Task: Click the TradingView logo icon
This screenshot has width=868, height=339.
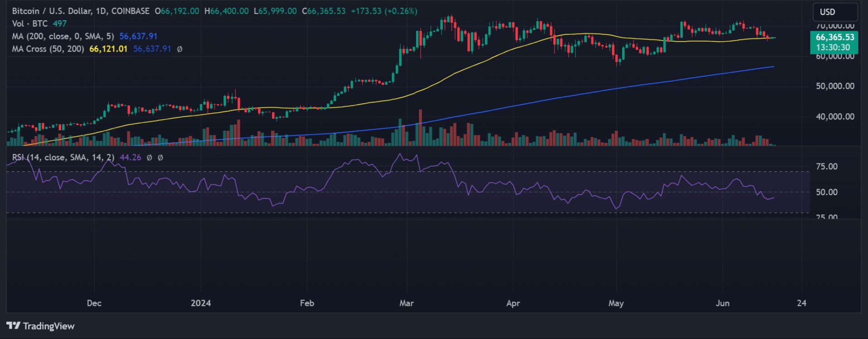Action: point(13,326)
